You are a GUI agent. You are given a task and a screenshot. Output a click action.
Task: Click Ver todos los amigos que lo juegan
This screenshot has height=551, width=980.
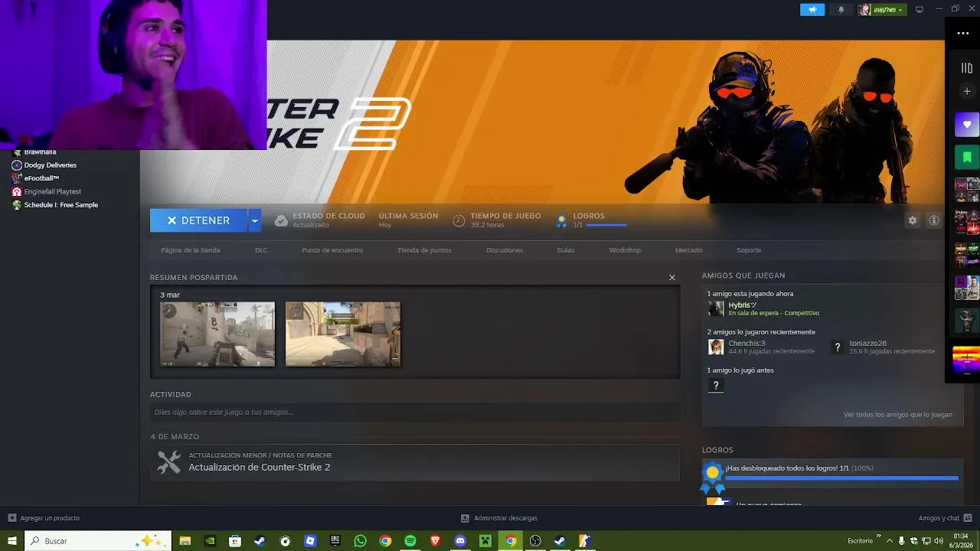pos(898,415)
